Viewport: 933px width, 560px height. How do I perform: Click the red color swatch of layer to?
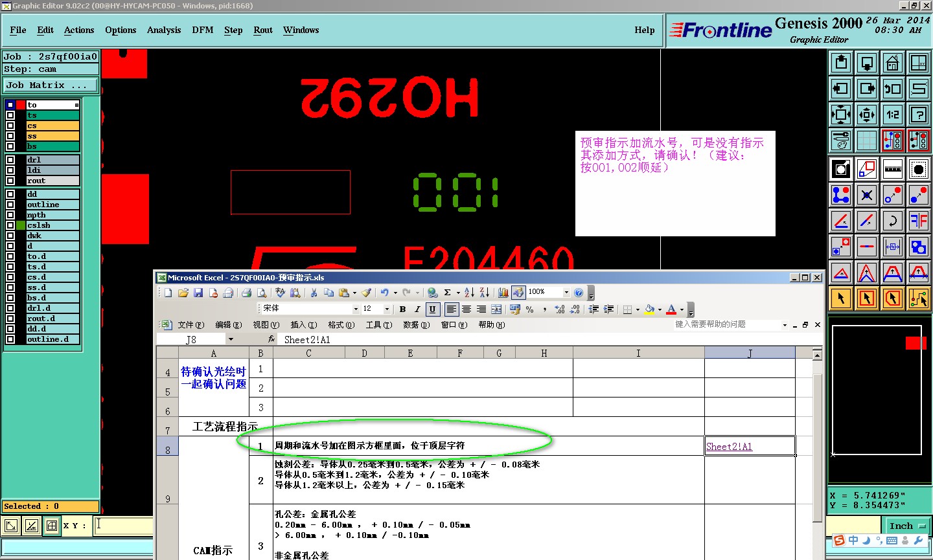tap(21, 105)
